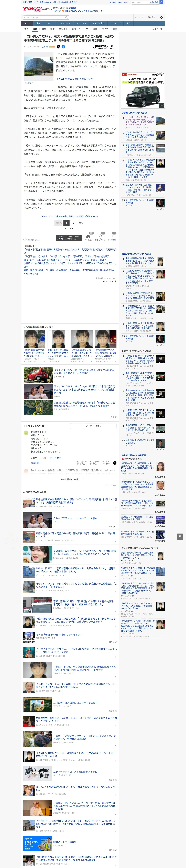Image resolution: width=186 pixels, height=868 pixels.
Task: Share the top comment on X
Action: (x=114, y=463)
